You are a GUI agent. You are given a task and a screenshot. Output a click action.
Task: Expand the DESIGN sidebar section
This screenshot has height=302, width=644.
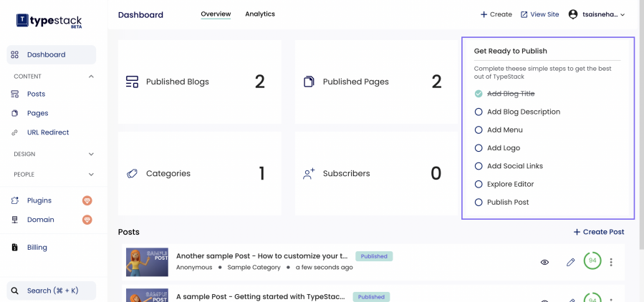91,154
